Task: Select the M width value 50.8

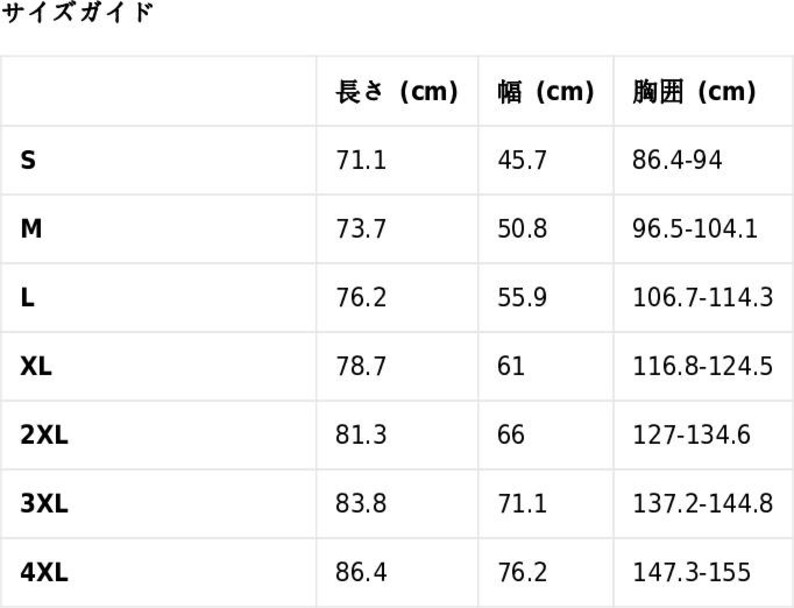Action: coord(522,229)
